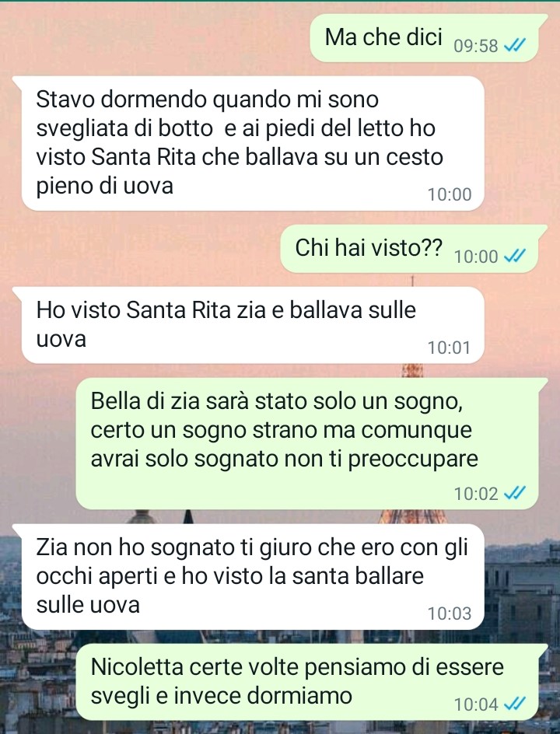This screenshot has width=560, height=734.
Task: Tap the blue double ticks beside "Chi hai visto??"
Action: click(515, 256)
